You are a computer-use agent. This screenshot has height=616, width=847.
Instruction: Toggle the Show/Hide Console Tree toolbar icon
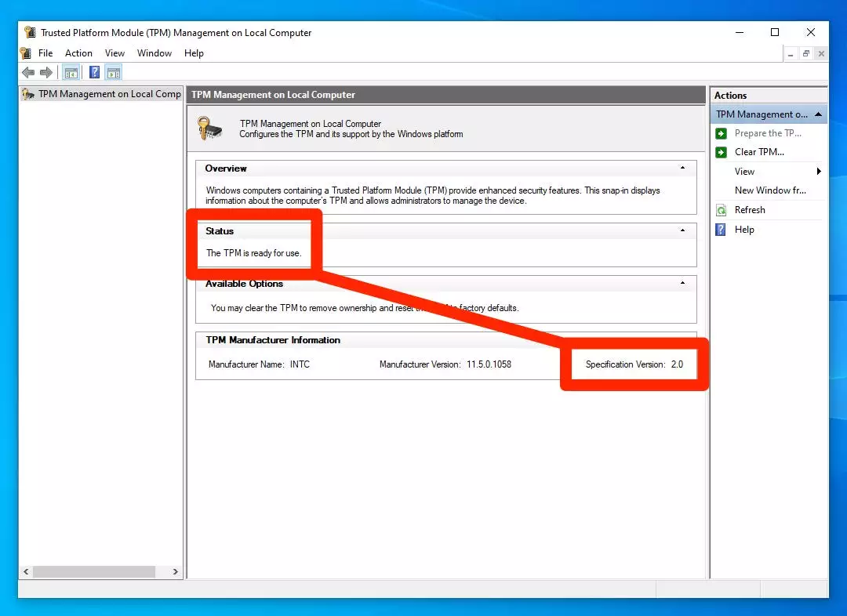(71, 73)
